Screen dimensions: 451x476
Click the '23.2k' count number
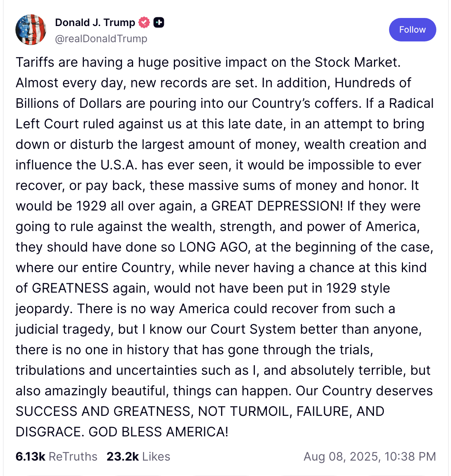pos(123,457)
